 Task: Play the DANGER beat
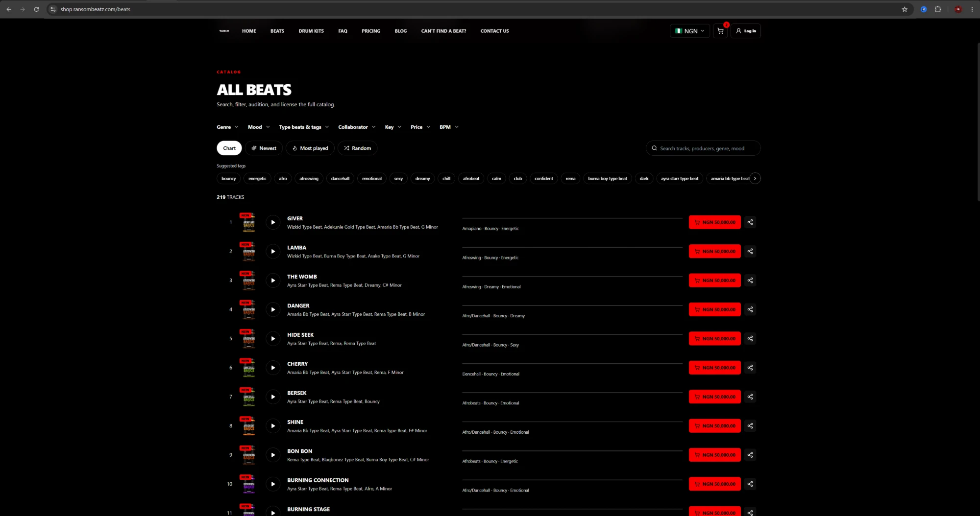click(x=273, y=309)
